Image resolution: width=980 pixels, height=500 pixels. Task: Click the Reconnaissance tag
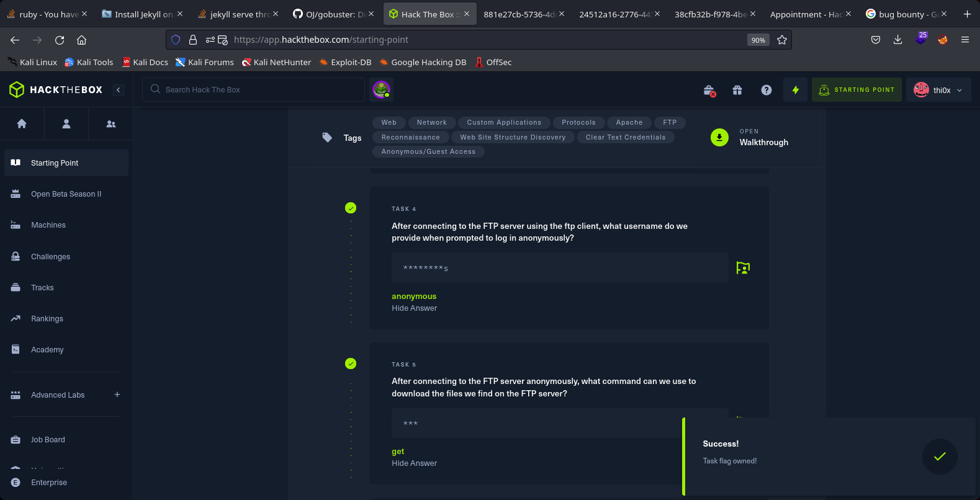tap(411, 138)
